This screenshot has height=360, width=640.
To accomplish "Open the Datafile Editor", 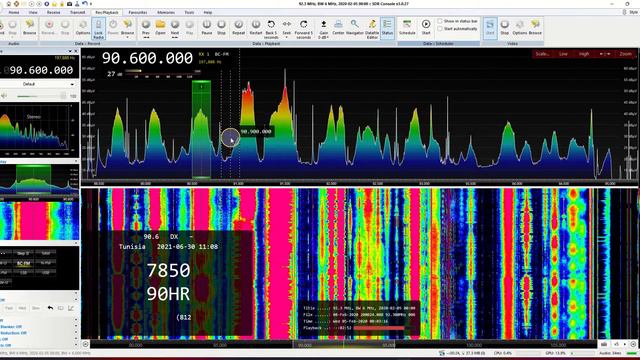I will 372,29.
